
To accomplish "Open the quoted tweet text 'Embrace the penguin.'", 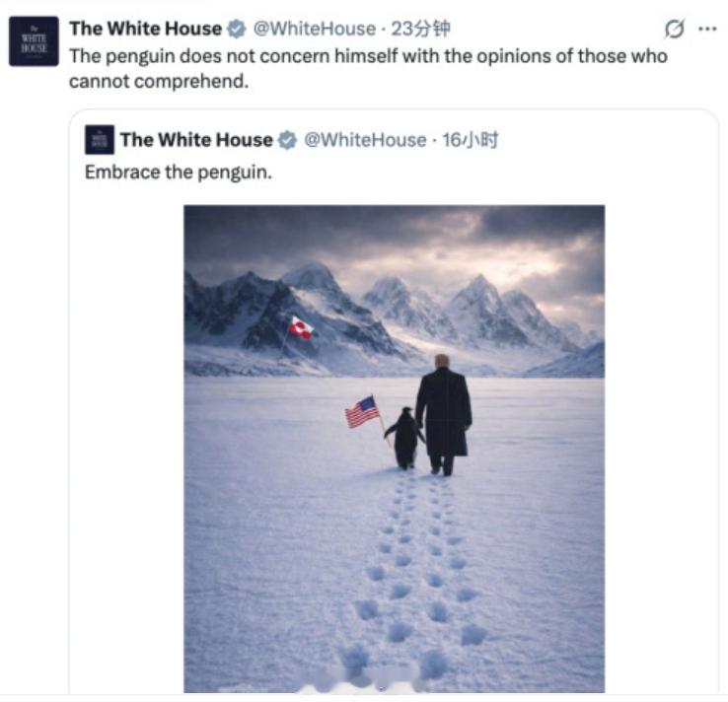I will tap(179, 173).
